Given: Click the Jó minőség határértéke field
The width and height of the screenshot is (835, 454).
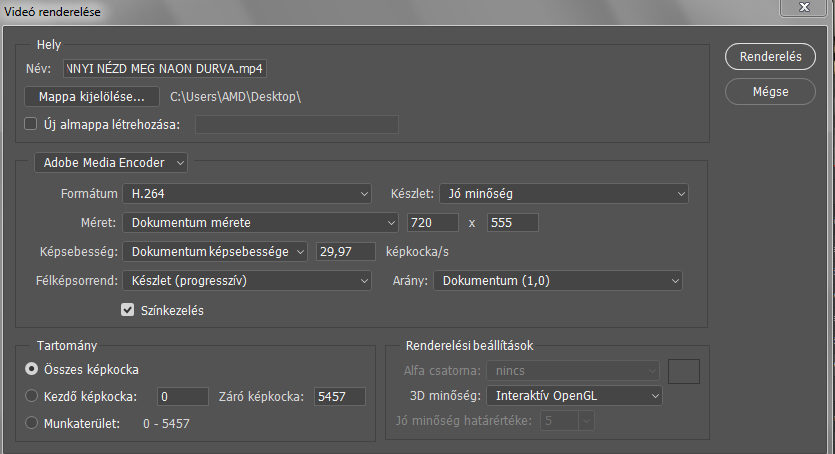Looking at the screenshot, I should [x=568, y=421].
